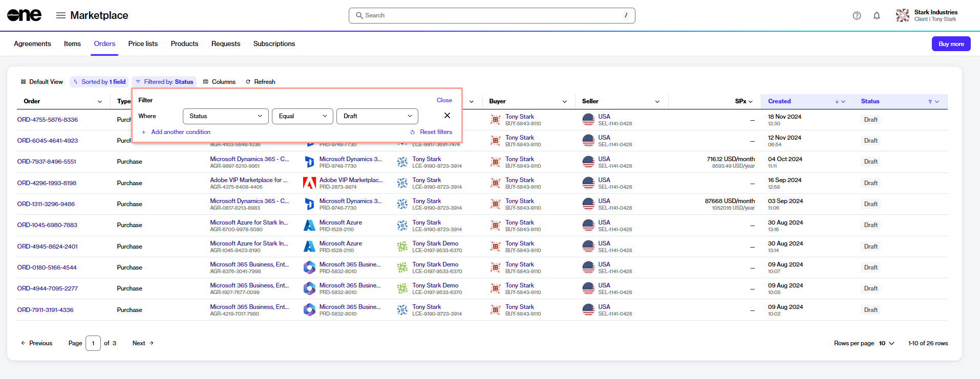Click the page number input box
The image size is (980, 379).
click(x=93, y=343)
